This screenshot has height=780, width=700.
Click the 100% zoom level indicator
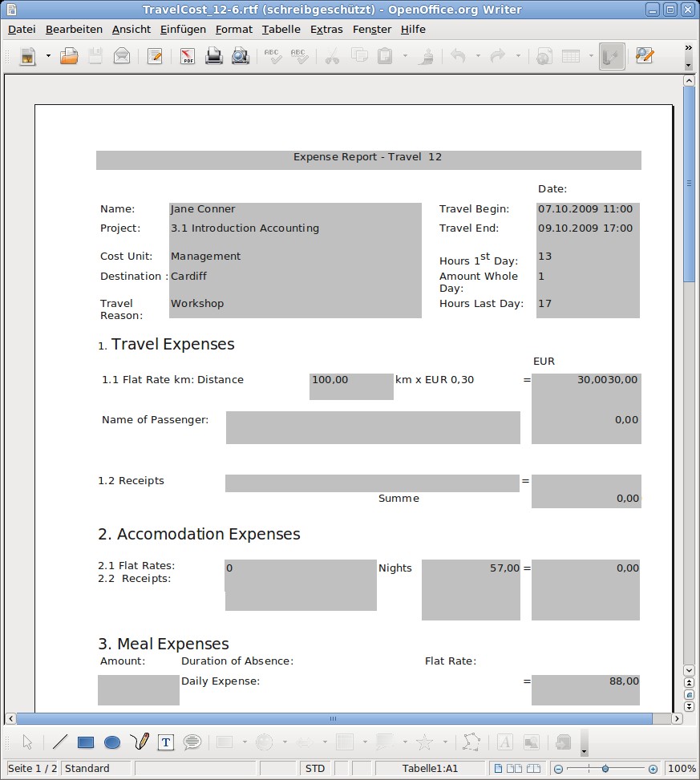click(681, 768)
